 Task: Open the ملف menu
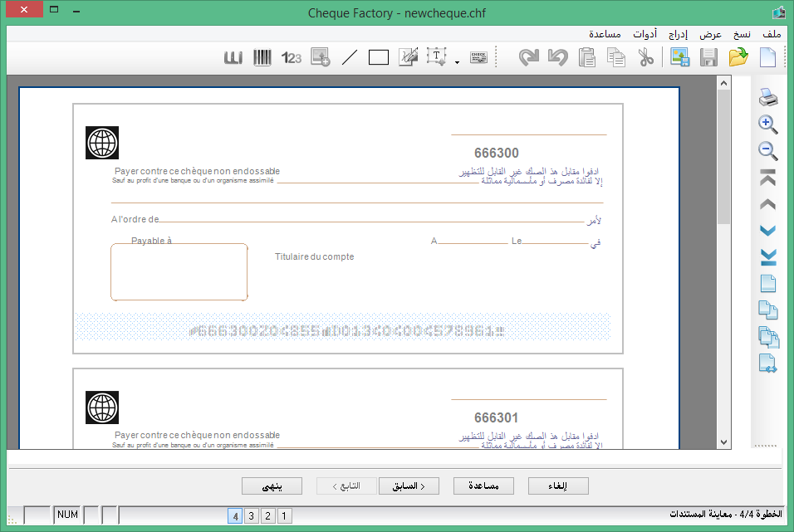tap(772, 34)
